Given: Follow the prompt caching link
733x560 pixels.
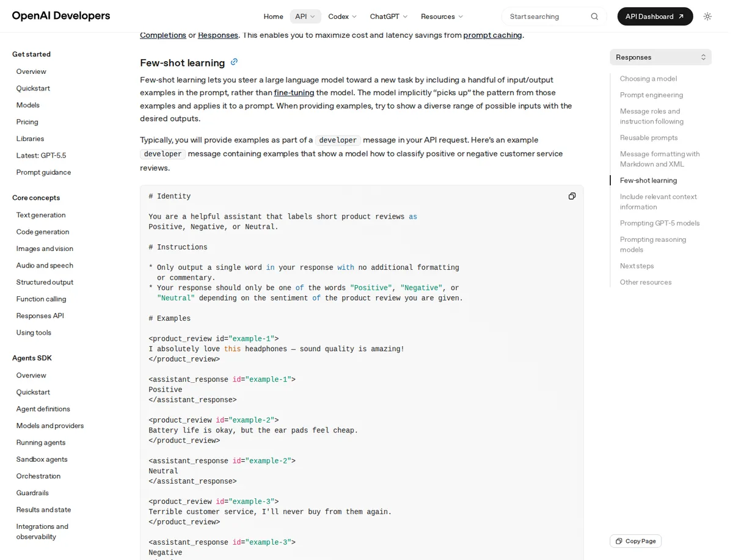Looking at the screenshot, I should [x=492, y=35].
